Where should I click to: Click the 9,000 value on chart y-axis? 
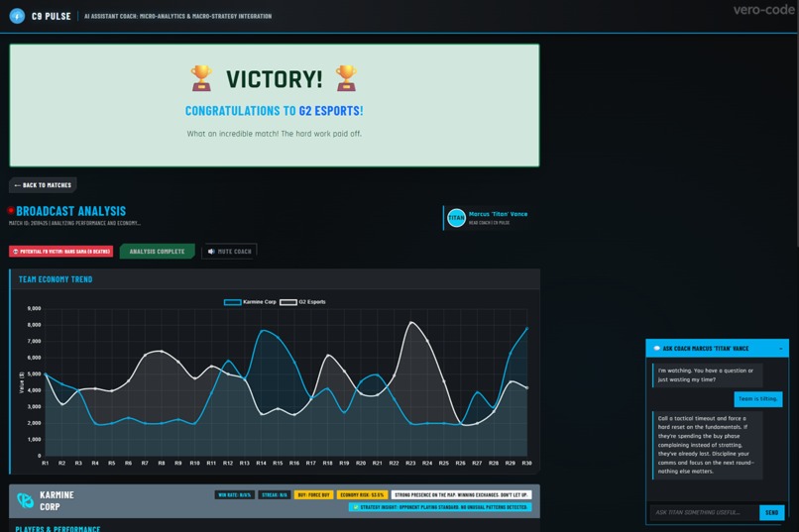pyautogui.click(x=34, y=308)
